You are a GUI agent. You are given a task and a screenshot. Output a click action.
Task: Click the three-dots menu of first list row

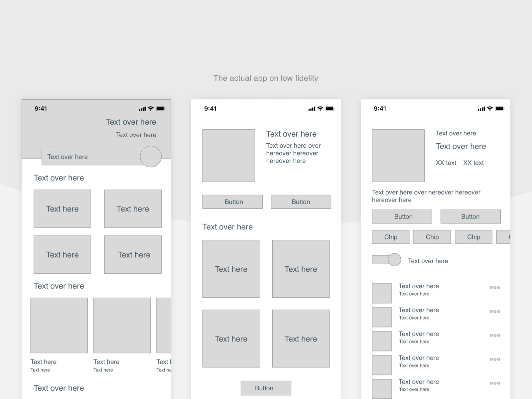click(495, 288)
